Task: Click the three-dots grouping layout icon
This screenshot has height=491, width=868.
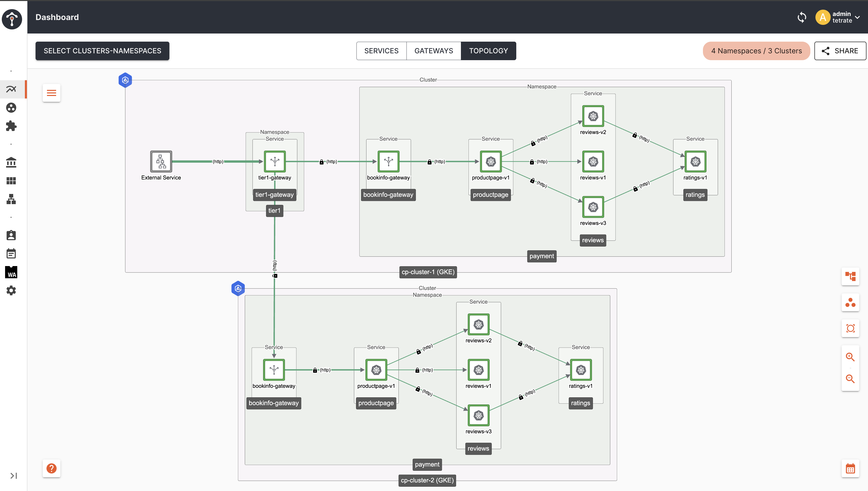Action: 850,302
